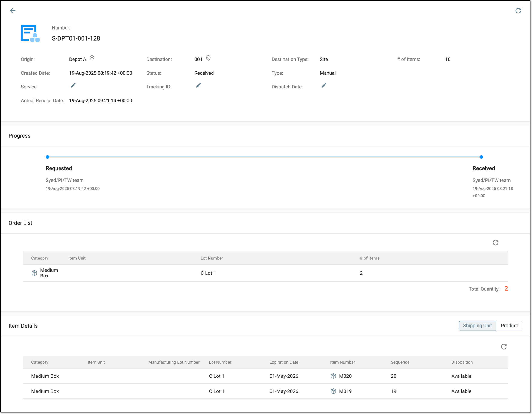Click the Status value Received

(x=204, y=73)
